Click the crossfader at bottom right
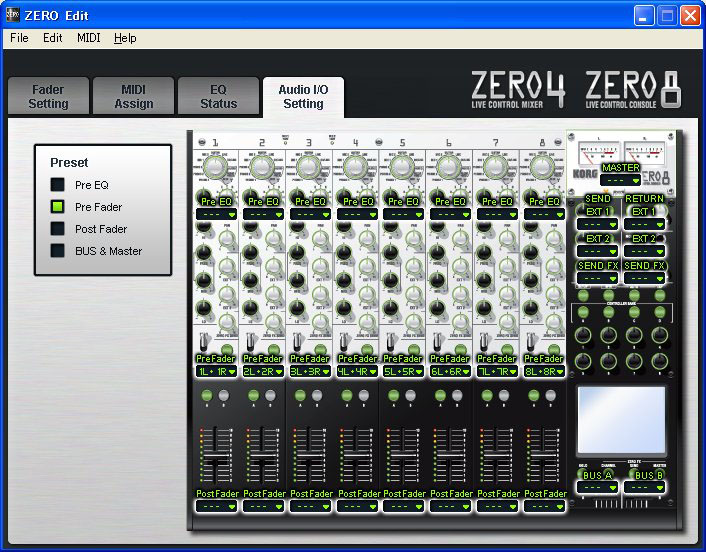Image resolution: width=706 pixels, height=552 pixels. click(621, 503)
